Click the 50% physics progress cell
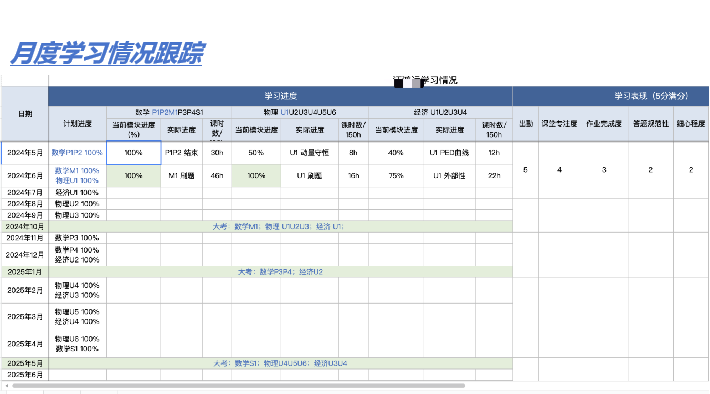The width and height of the screenshot is (710, 394). (x=256, y=153)
